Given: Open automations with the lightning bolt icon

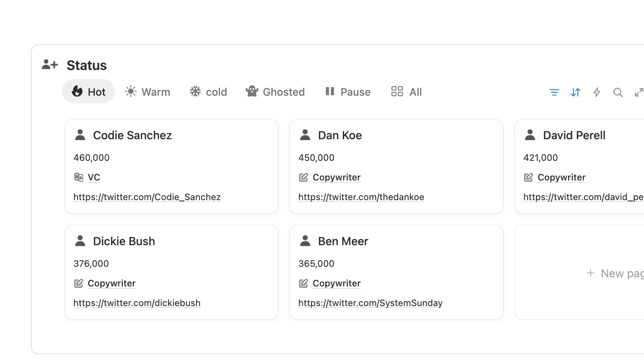Looking at the screenshot, I should pos(596,92).
